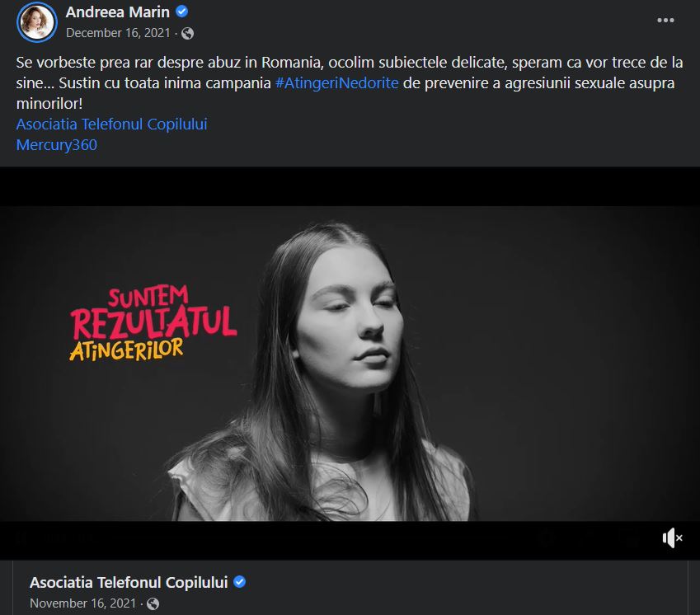
Task: Click the black letterbox bar above the video
Action: pos(350,186)
